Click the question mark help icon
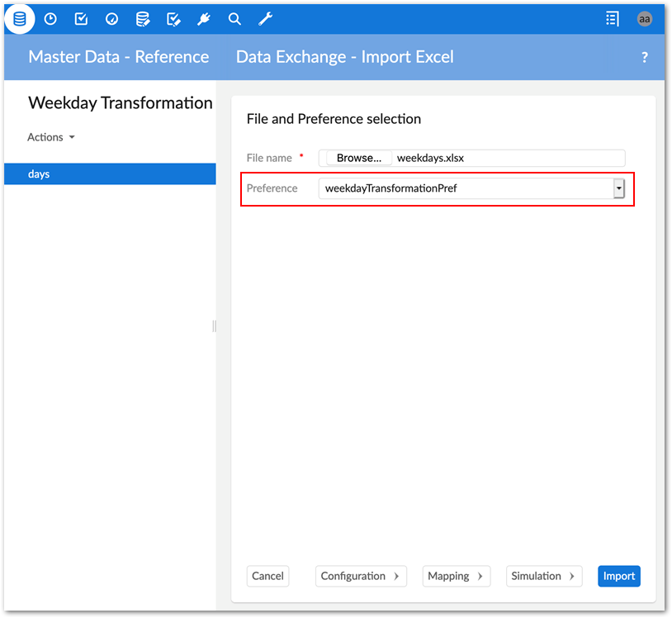 click(645, 57)
